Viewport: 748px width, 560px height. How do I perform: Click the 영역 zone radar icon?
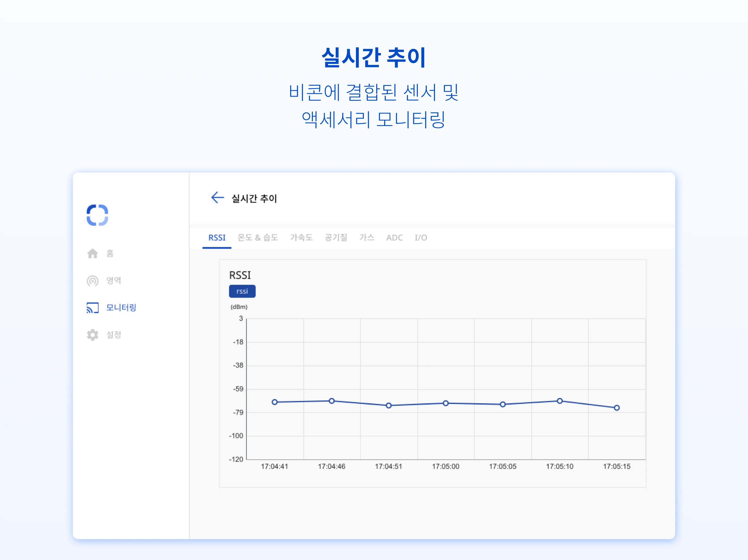[93, 281]
